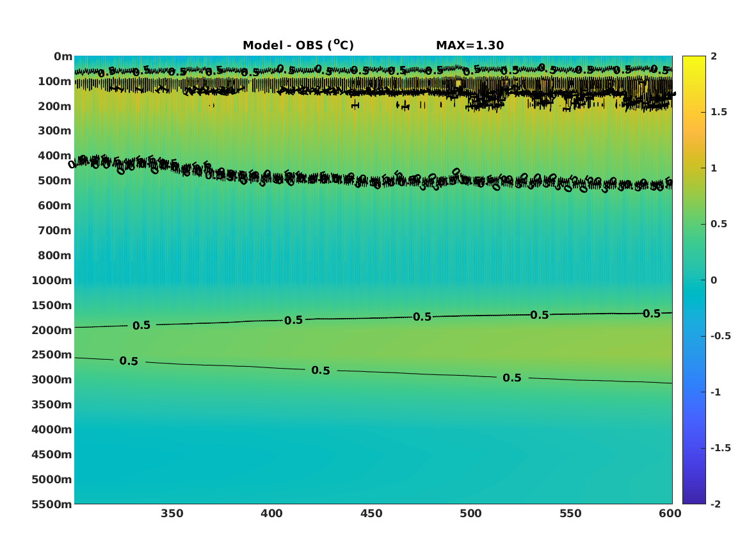Select the "500" x-axis tick label
The image size is (747, 560).
pyautogui.click(x=470, y=514)
